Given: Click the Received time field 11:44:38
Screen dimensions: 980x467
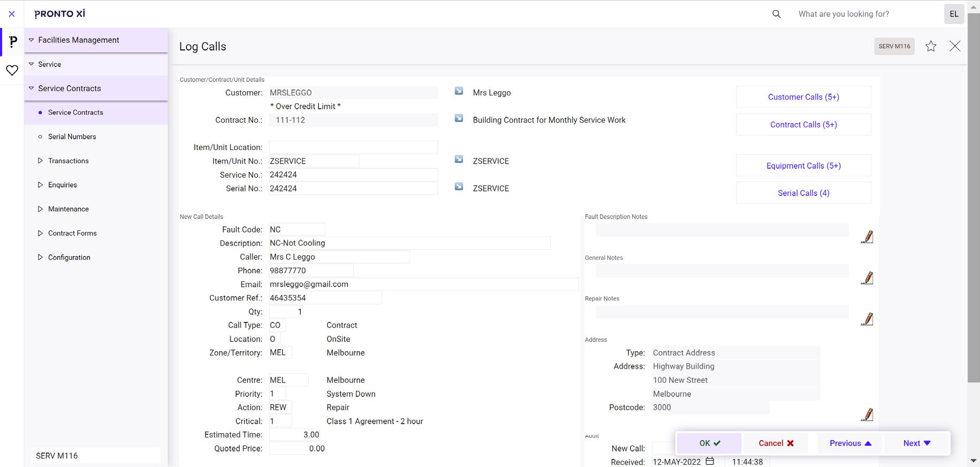Looking at the screenshot, I should (747, 462).
